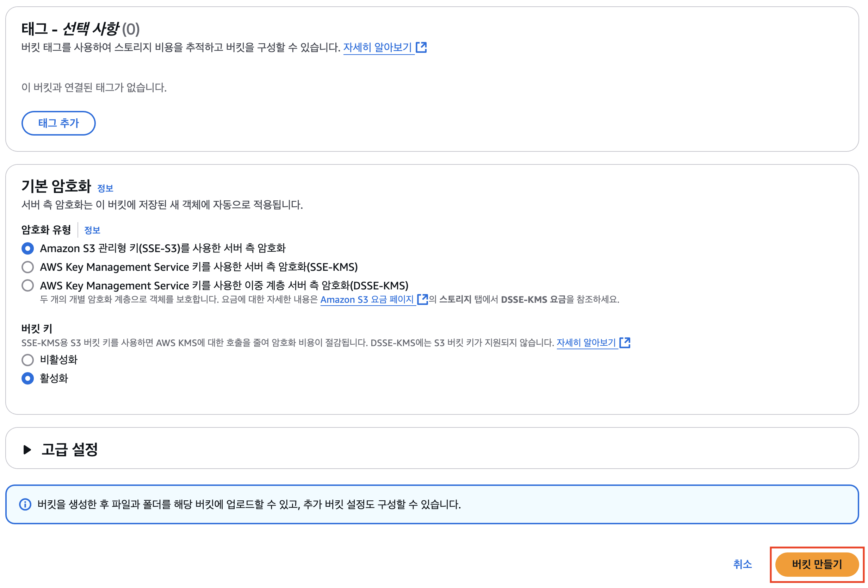The width and height of the screenshot is (868, 588).
Task: Choose DSSE-KMS dual-layer encryption option
Action: click(x=27, y=286)
